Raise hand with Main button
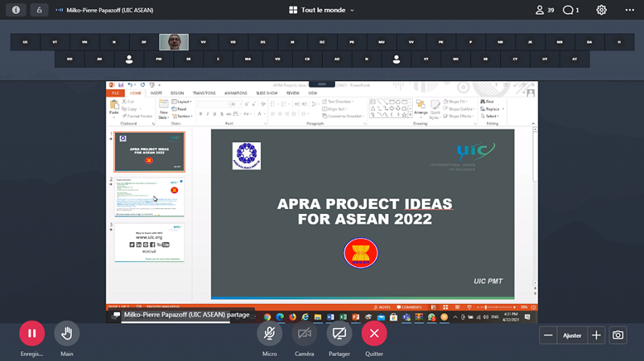The height and width of the screenshot is (361, 644). coord(67,334)
